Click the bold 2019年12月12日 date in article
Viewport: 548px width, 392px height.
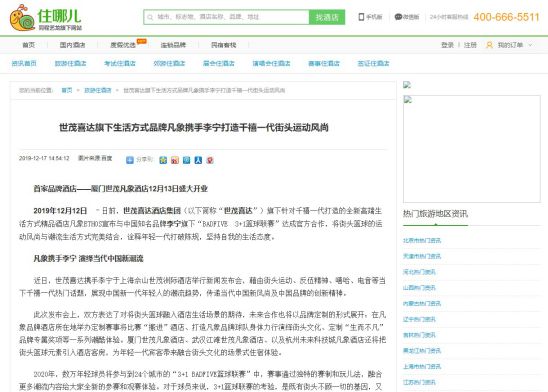click(x=60, y=211)
